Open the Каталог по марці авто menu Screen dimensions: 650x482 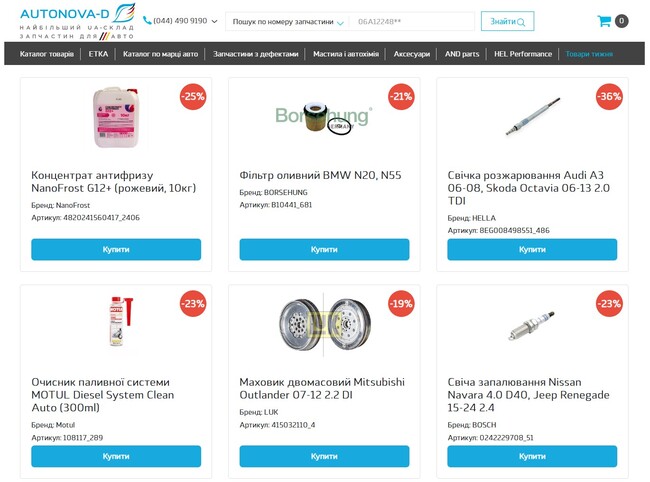pos(160,54)
